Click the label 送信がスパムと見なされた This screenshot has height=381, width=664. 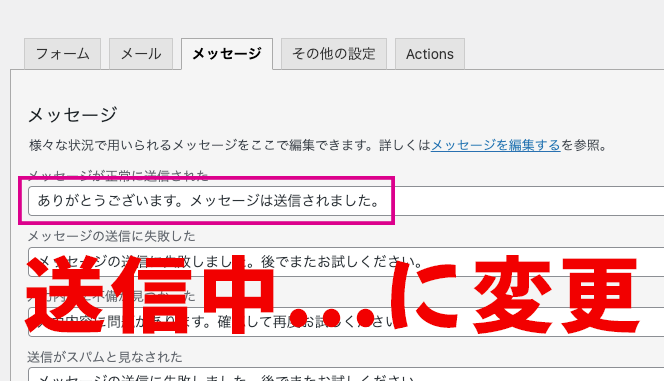105,357
